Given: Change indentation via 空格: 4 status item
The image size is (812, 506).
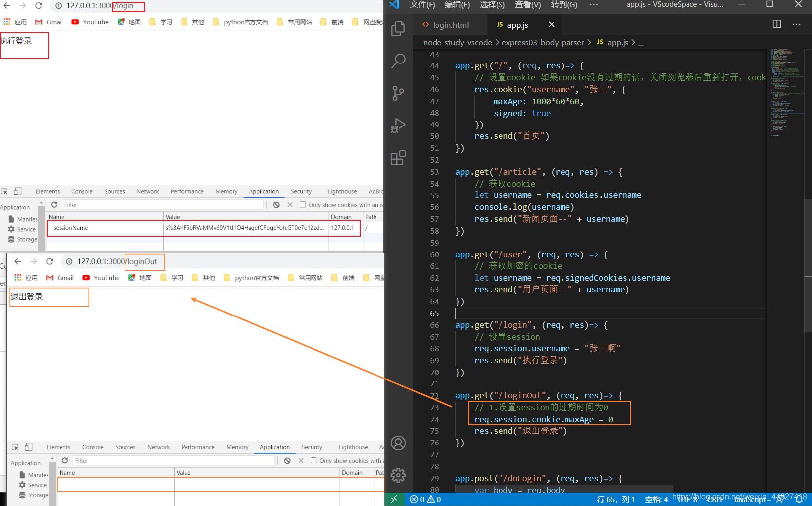Looking at the screenshot, I should pos(656,499).
